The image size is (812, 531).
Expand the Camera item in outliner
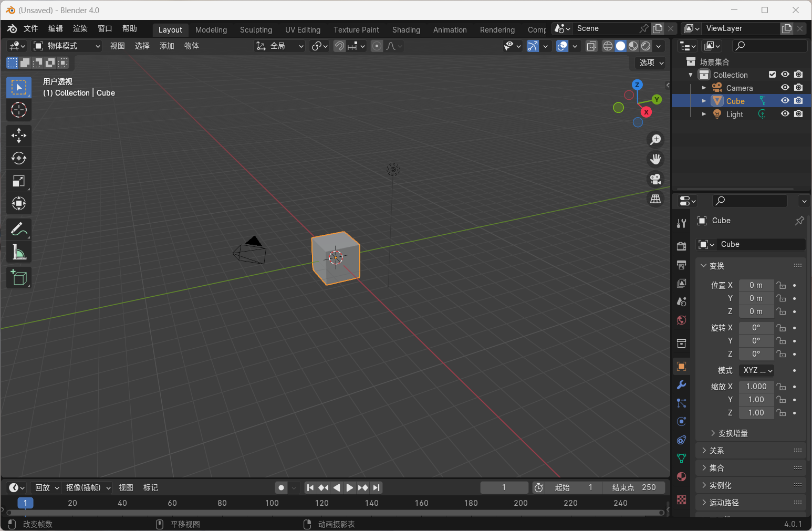tap(704, 88)
